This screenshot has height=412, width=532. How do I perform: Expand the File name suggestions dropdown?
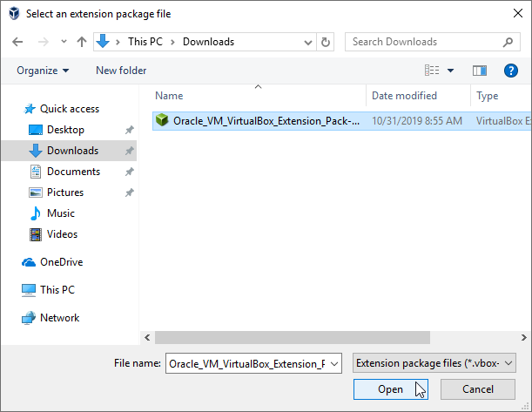click(335, 363)
